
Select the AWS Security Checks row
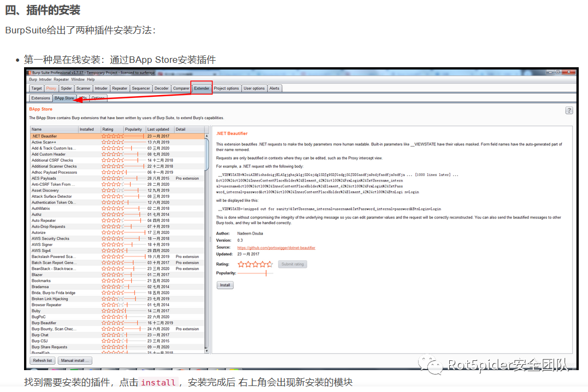pyautogui.click(x=117, y=238)
